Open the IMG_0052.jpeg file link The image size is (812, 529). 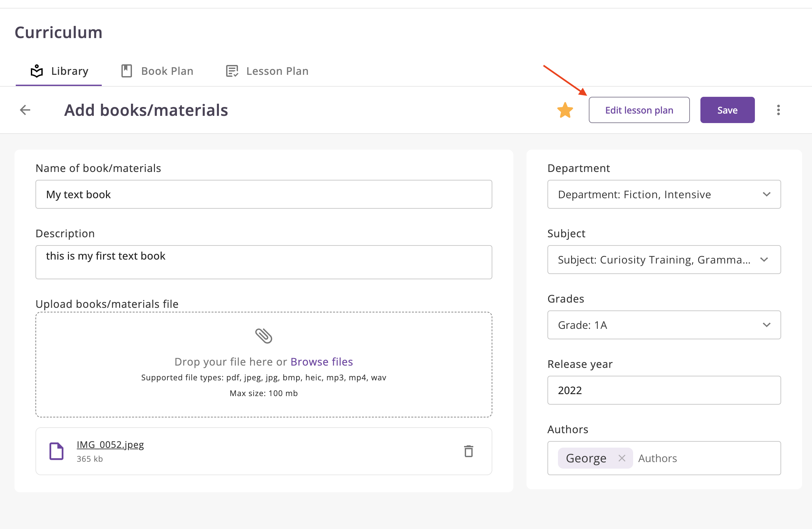(110, 445)
